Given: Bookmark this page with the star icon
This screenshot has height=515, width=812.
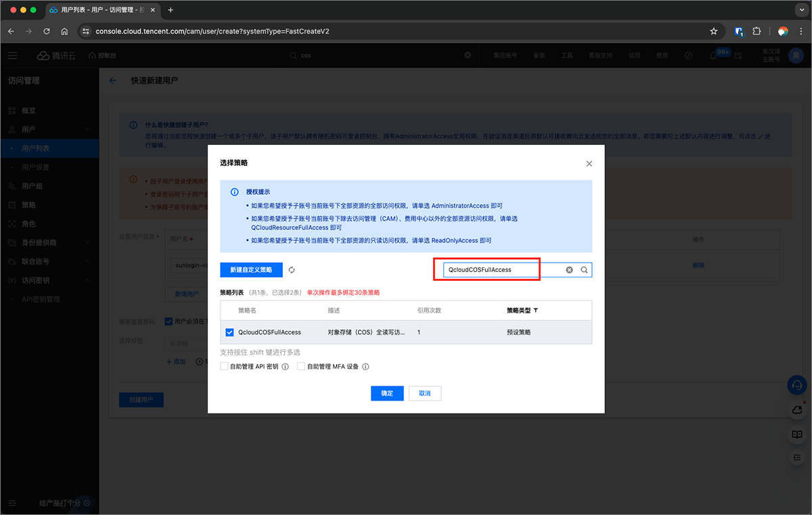Looking at the screenshot, I should point(713,31).
